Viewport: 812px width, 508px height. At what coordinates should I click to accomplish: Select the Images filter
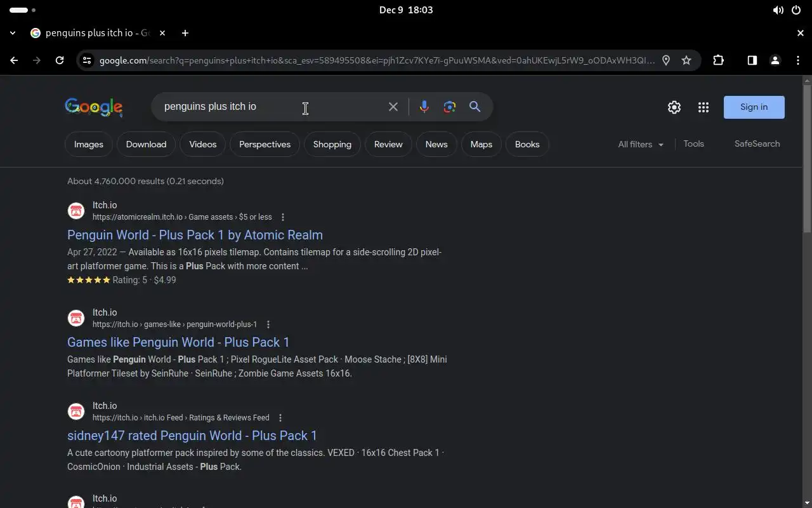pyautogui.click(x=89, y=144)
